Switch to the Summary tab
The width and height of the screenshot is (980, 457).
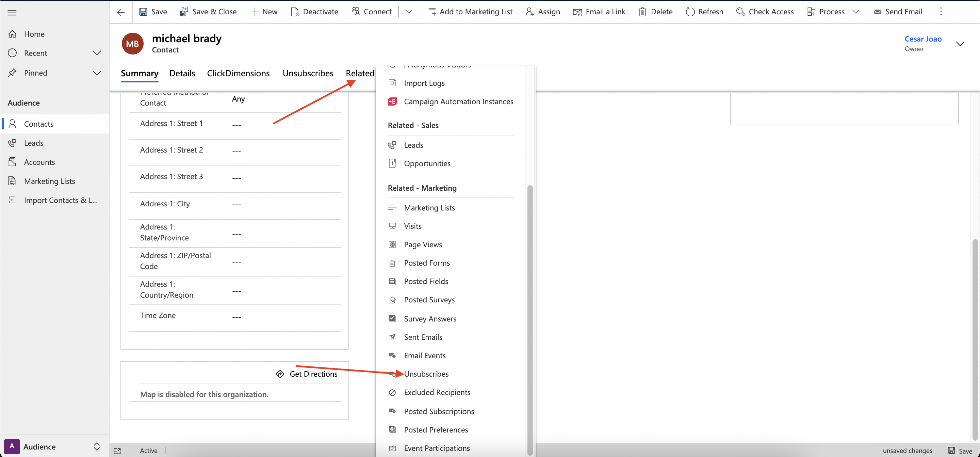pos(140,73)
